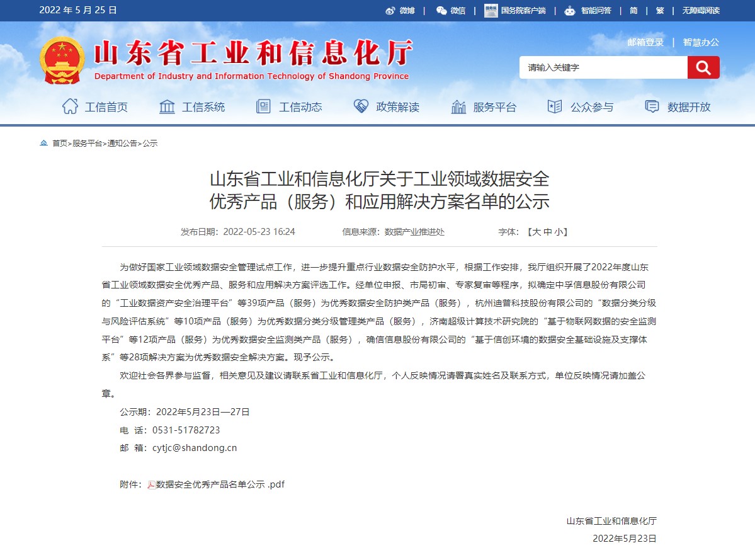This screenshot has width=755, height=560.
Task: Click the Weibo icon in top bar
Action: [x=390, y=11]
